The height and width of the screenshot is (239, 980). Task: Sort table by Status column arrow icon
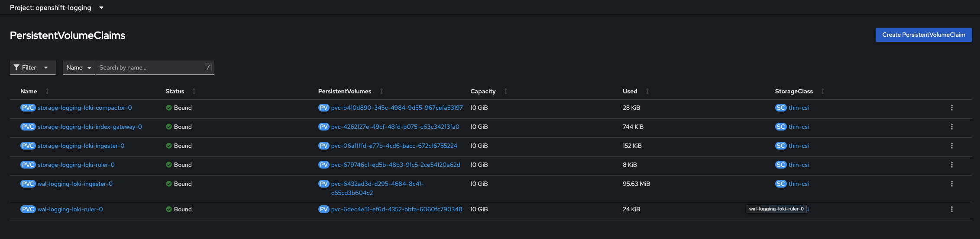point(194,91)
